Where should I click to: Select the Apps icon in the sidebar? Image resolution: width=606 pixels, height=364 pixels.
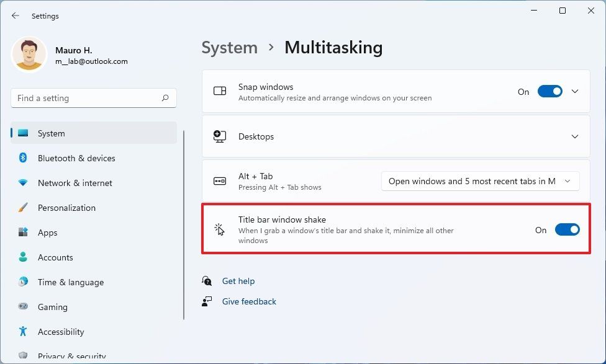point(23,233)
